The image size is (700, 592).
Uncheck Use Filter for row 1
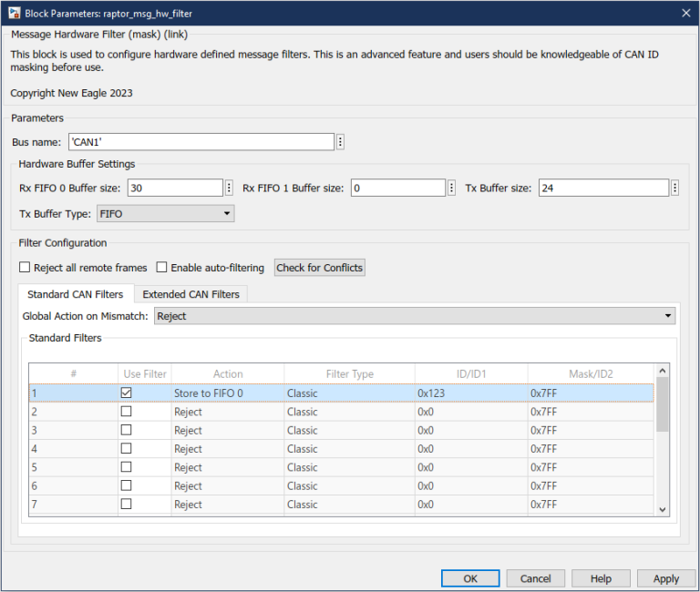[126, 393]
